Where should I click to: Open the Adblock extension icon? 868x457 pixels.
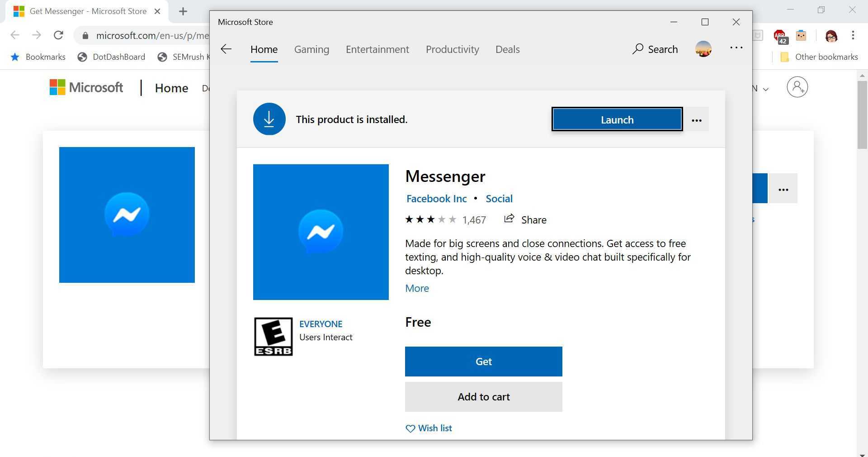(780, 36)
